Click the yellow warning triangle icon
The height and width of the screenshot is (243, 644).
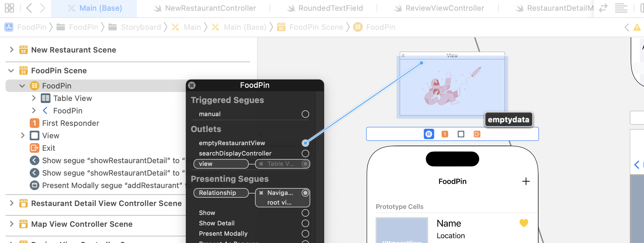coord(637,27)
